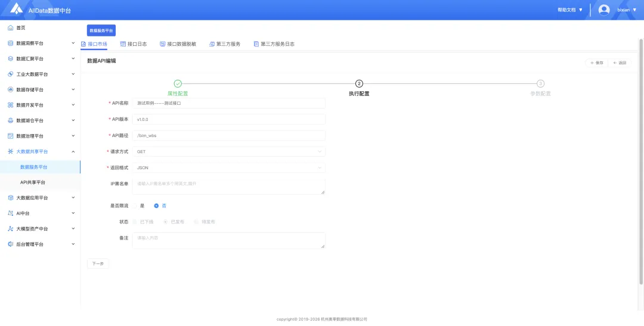Switch to 第三方服务日志 tab
The width and height of the screenshot is (644, 326).
[x=274, y=44]
